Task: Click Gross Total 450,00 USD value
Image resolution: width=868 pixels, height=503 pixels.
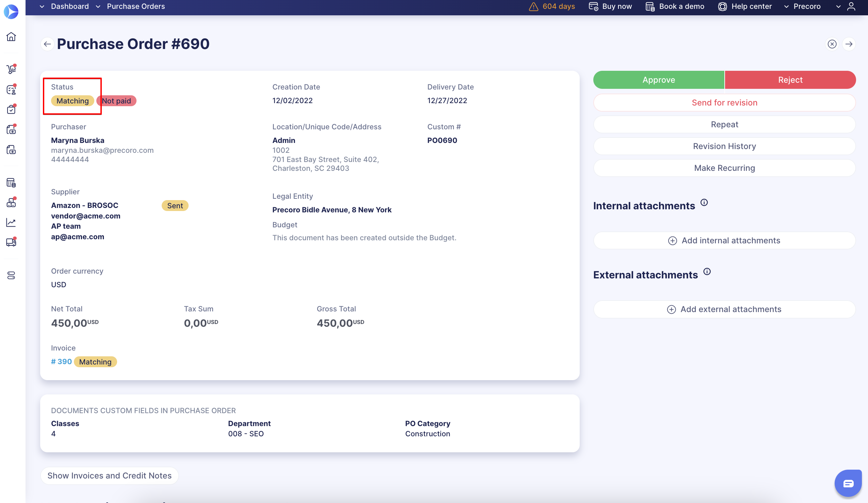Action: coord(340,323)
